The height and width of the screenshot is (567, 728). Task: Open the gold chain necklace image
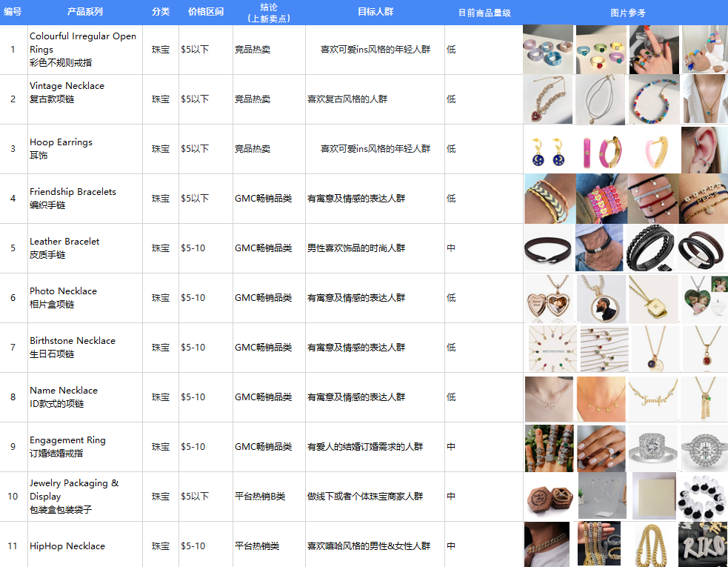[x=652, y=546]
